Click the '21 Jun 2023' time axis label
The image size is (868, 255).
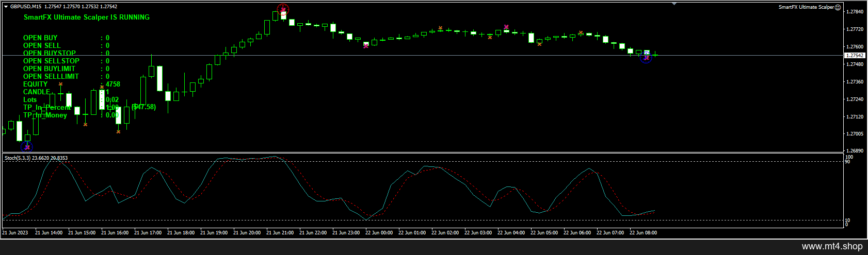pos(15,233)
